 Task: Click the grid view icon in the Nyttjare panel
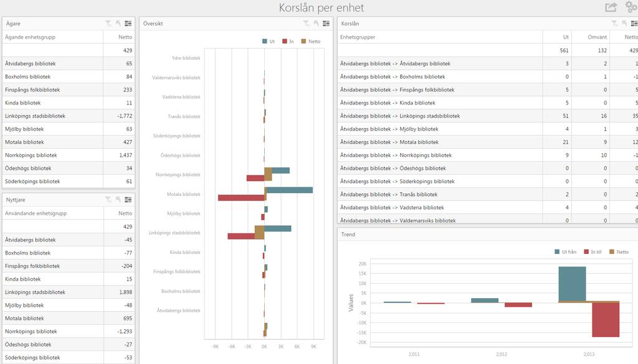(128, 200)
